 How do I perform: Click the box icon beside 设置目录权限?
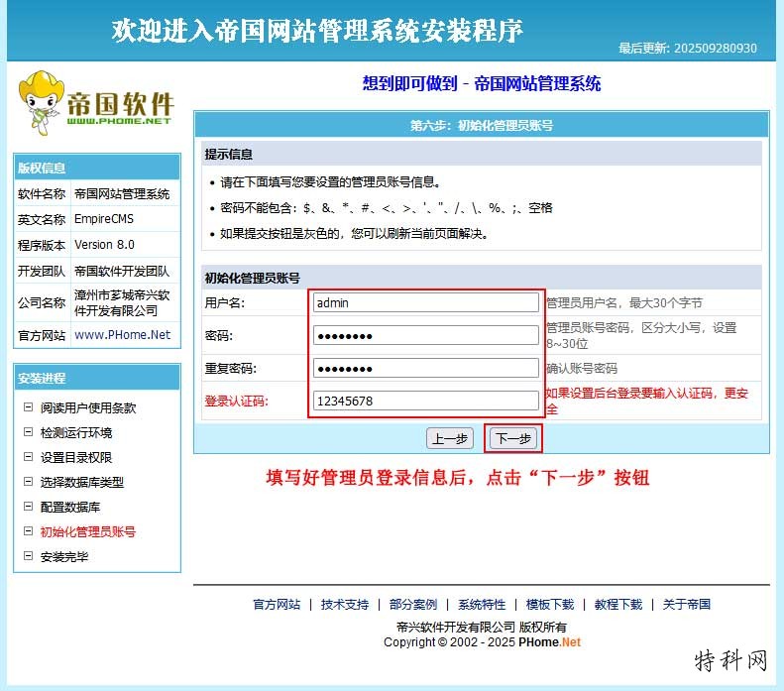coord(29,456)
